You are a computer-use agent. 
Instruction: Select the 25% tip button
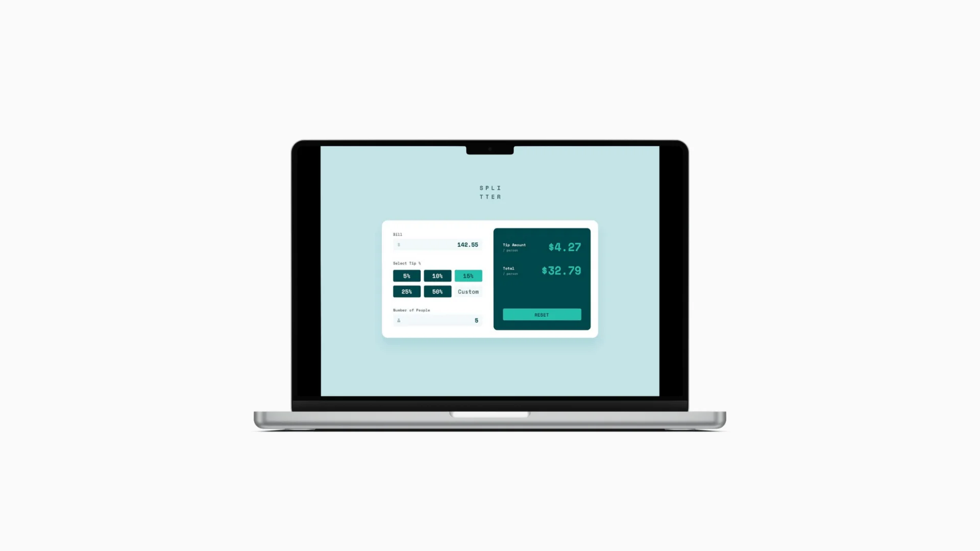[x=406, y=291]
